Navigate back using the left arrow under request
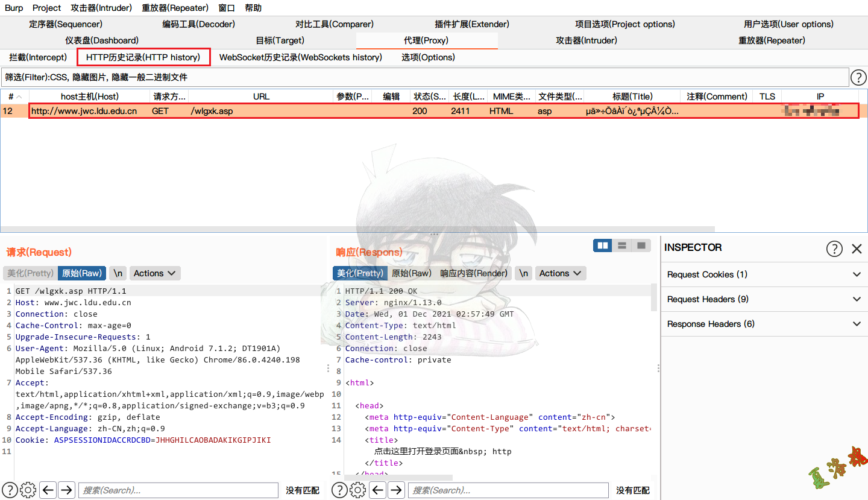This screenshot has width=868, height=500. (48, 490)
